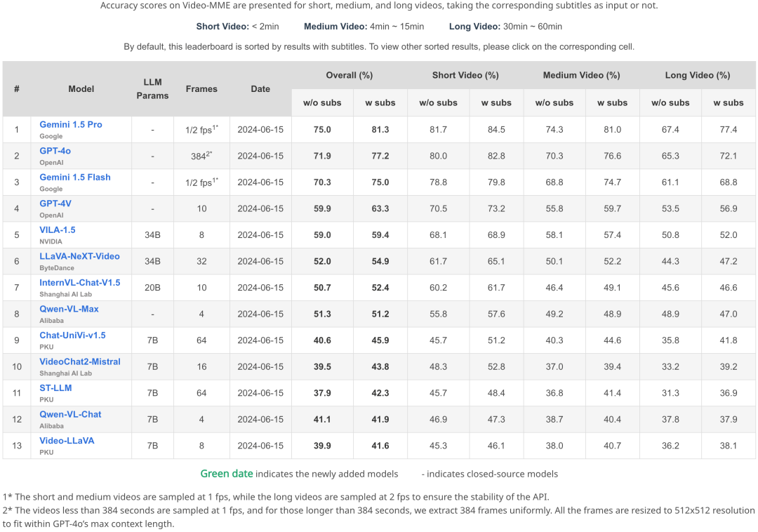Click the Long Video duration label

tap(505, 27)
